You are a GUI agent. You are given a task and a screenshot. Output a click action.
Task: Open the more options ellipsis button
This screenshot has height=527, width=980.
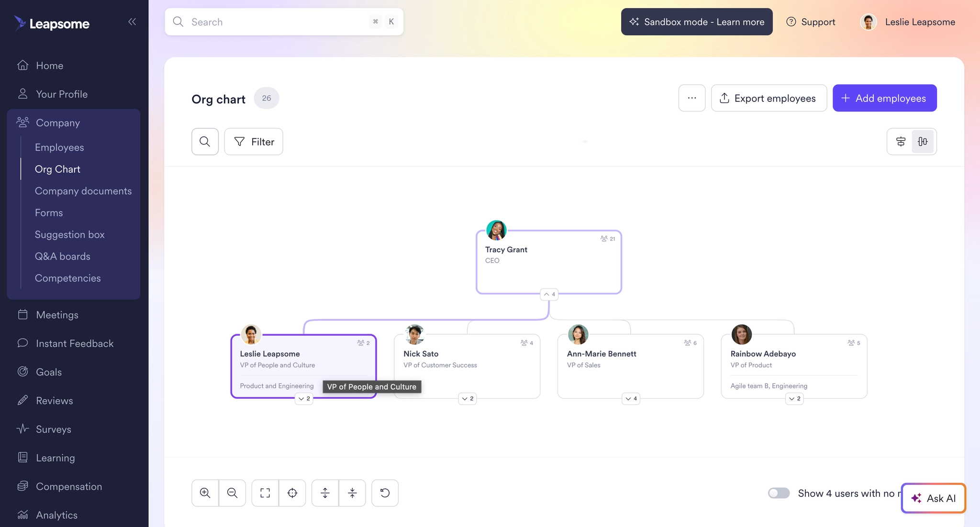pos(691,98)
